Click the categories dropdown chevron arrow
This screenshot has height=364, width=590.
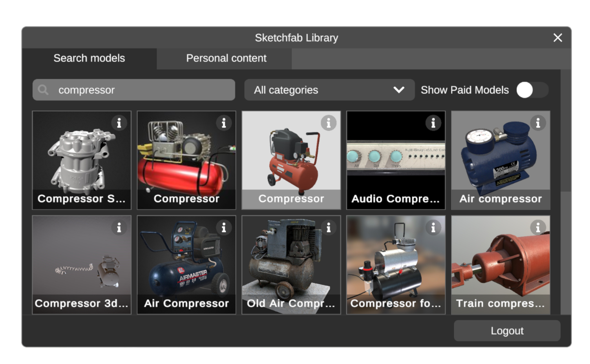(399, 90)
